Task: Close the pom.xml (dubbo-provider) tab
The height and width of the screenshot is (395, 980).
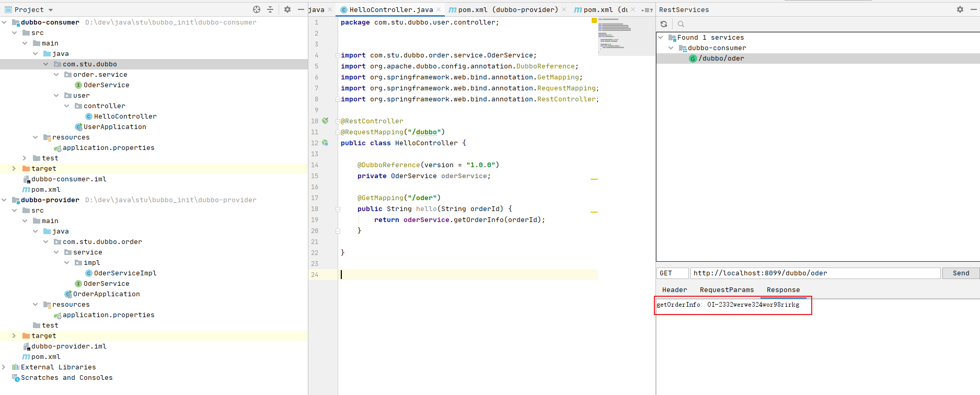Action: coord(564,9)
